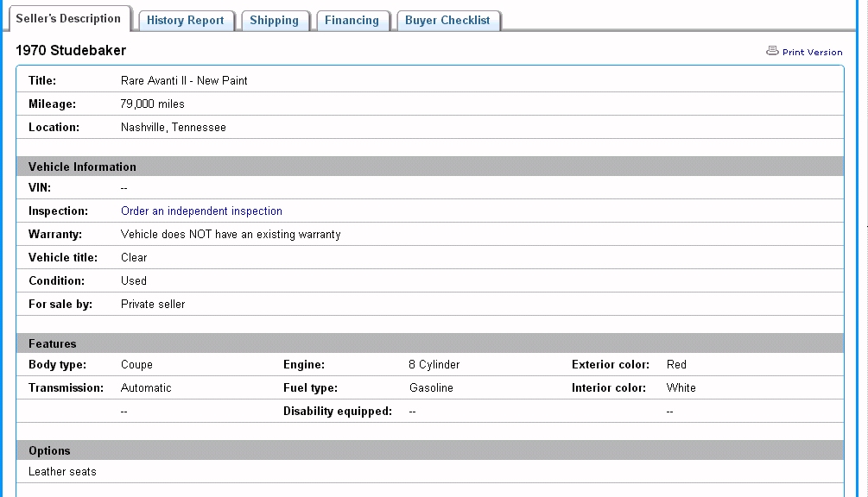This screenshot has height=497, width=868.
Task: Click the condition value Used
Action: click(x=134, y=280)
